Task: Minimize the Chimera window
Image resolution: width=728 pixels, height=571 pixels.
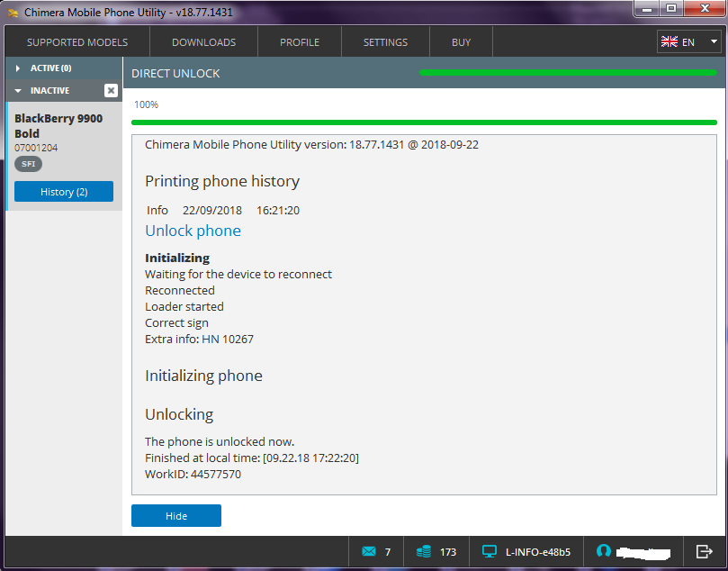Action: 648,8
